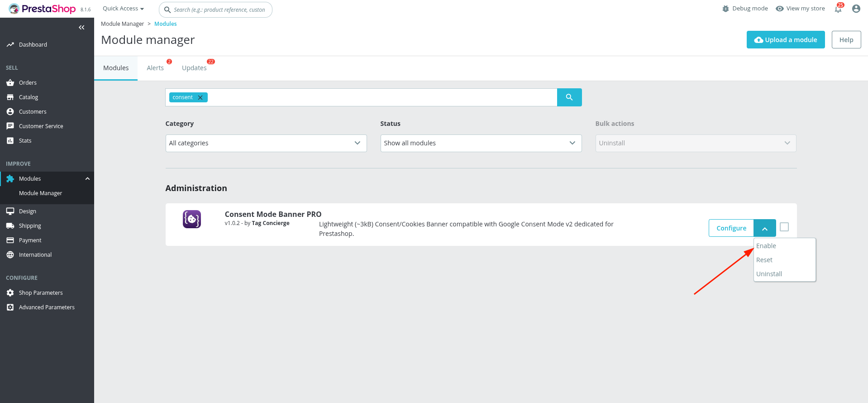Viewport: 868px width, 403px height.
Task: Open Stats from the sidebar
Action: pyautogui.click(x=25, y=140)
